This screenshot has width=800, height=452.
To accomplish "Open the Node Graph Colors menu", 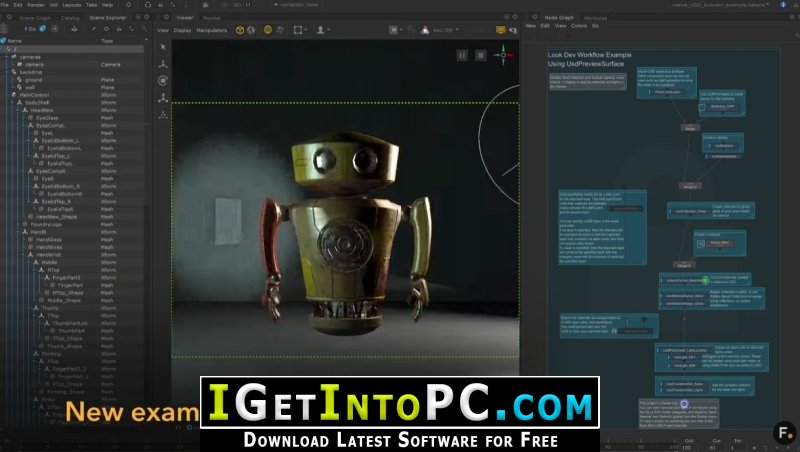I will (x=579, y=26).
